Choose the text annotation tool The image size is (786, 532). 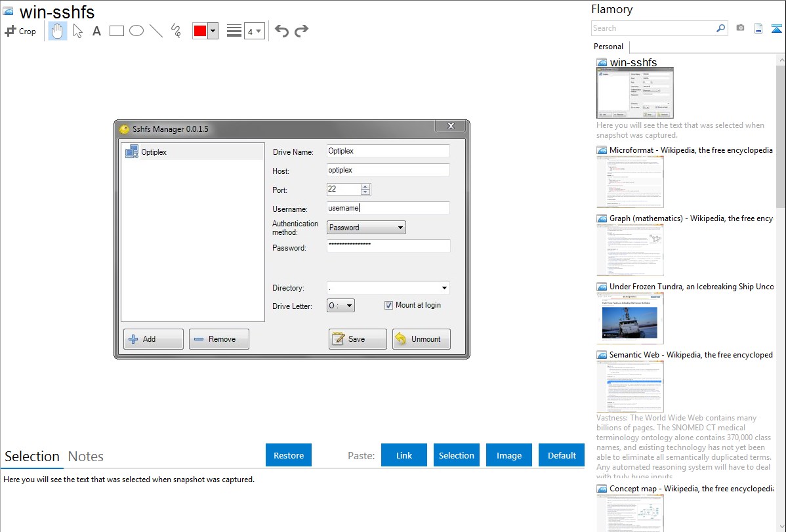tap(96, 31)
